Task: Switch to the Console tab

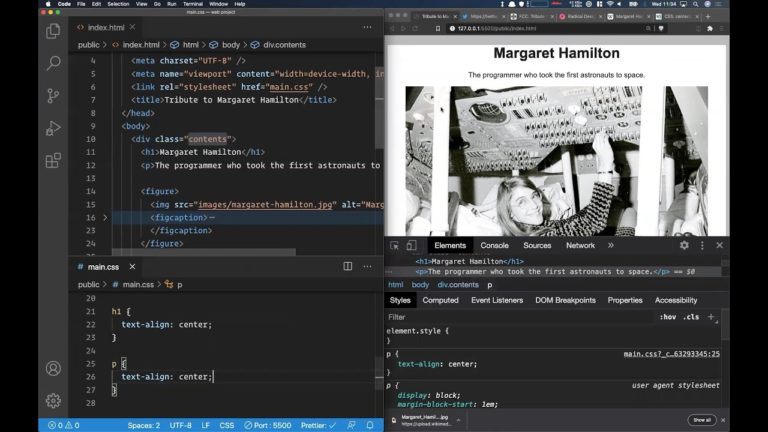Action: [494, 245]
